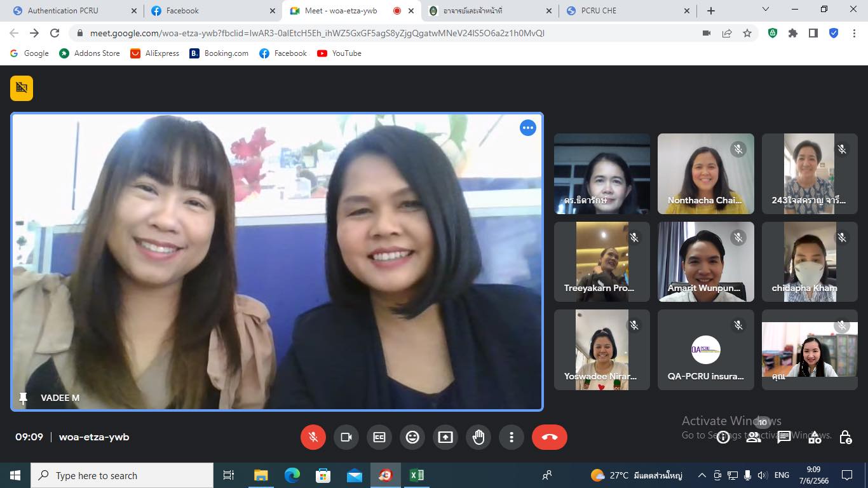The image size is (868, 488).
Task: Open the activities panel icon
Action: (815, 437)
